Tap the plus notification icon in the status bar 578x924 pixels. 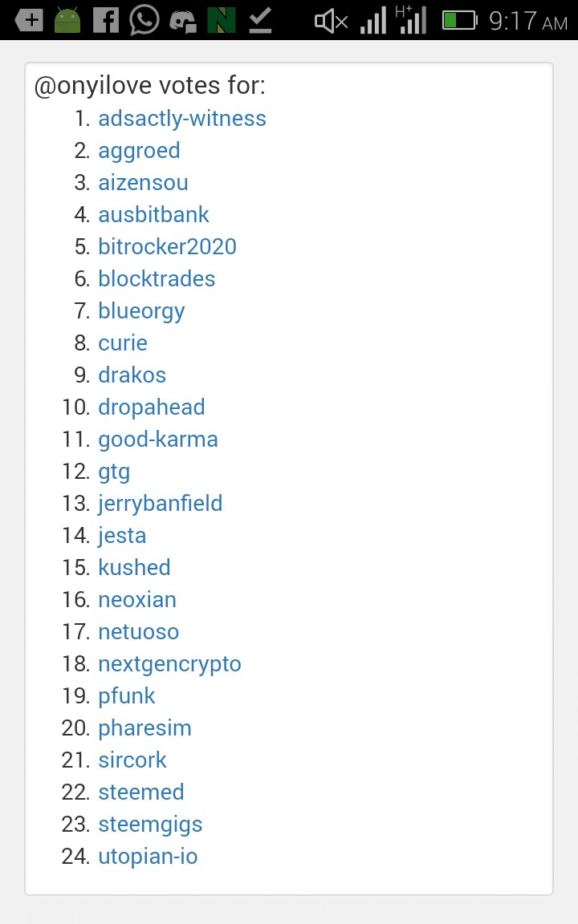click(x=30, y=20)
